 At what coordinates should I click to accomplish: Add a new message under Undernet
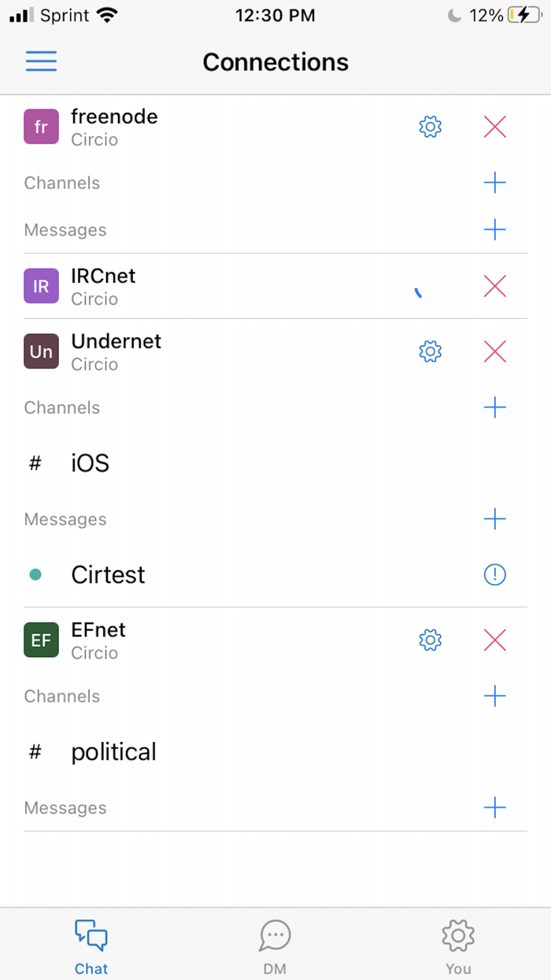pos(494,519)
